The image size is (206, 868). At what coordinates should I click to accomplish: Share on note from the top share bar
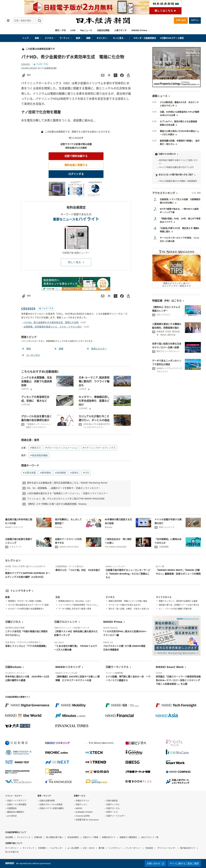pyautogui.click(x=109, y=75)
